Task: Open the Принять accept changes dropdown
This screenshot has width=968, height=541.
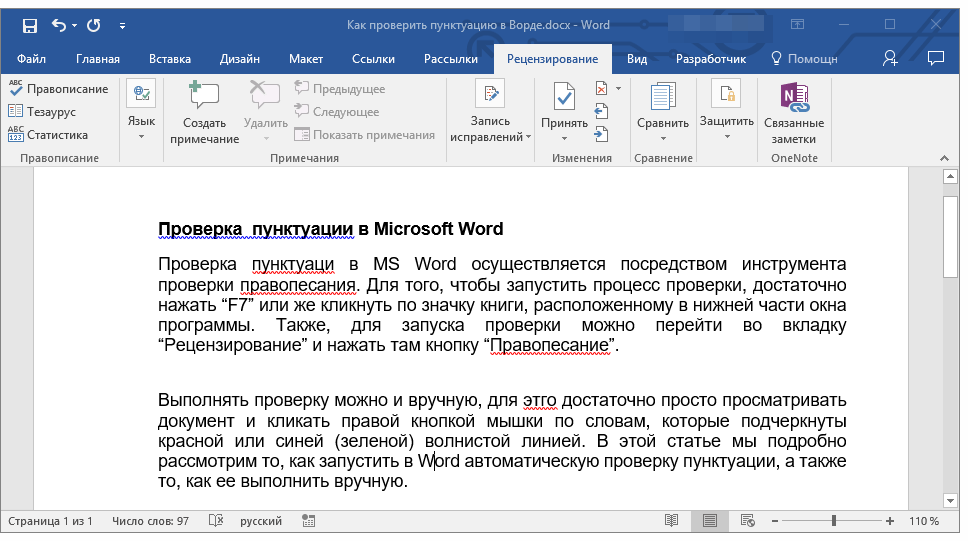Action: (x=564, y=130)
